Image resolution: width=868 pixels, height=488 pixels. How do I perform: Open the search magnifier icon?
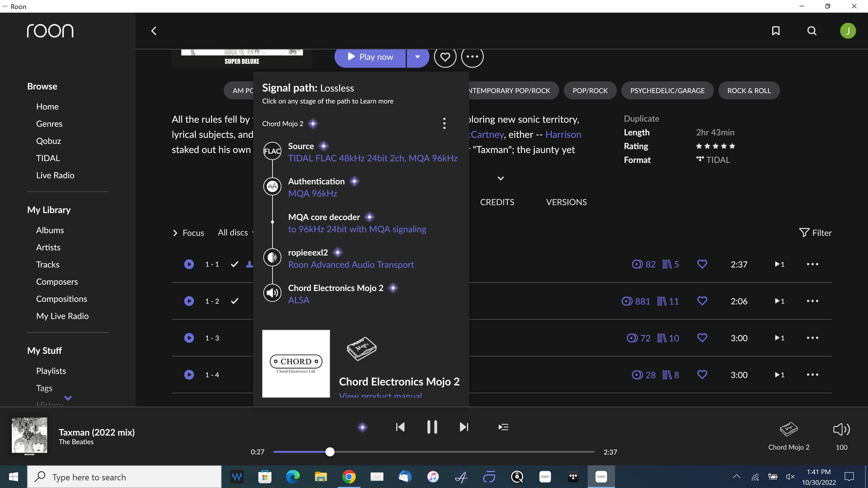812,31
